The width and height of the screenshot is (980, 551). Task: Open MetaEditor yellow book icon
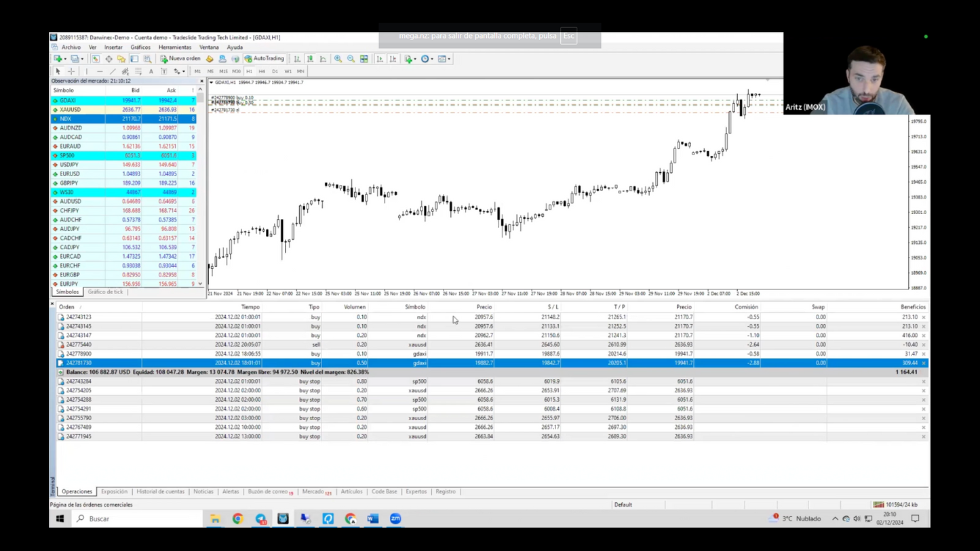210,59
